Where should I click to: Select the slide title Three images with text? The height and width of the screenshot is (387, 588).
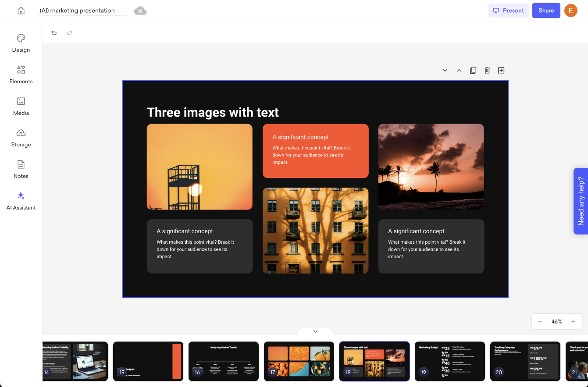click(x=213, y=113)
